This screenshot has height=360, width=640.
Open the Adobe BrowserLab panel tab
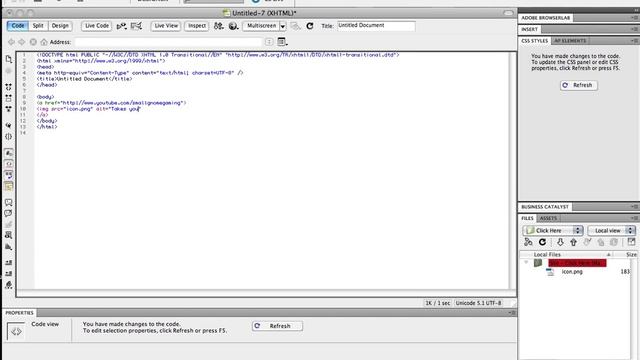click(546, 18)
